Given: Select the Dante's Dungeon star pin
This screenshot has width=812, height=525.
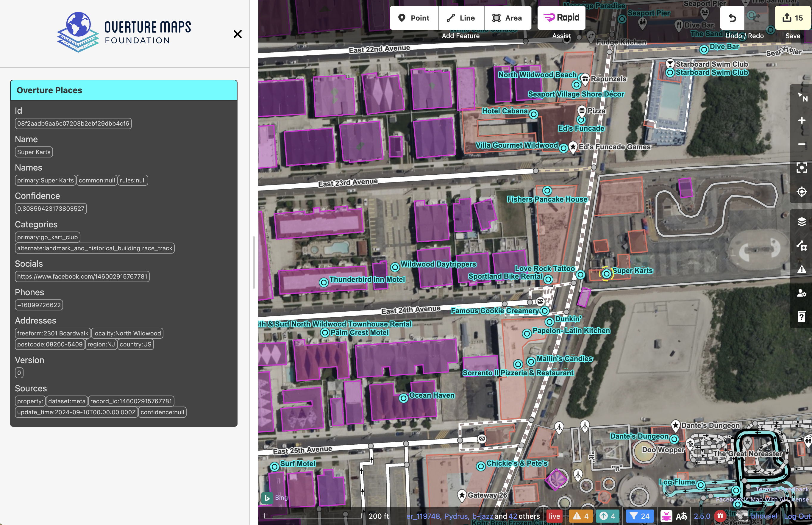Looking at the screenshot, I should [675, 426].
